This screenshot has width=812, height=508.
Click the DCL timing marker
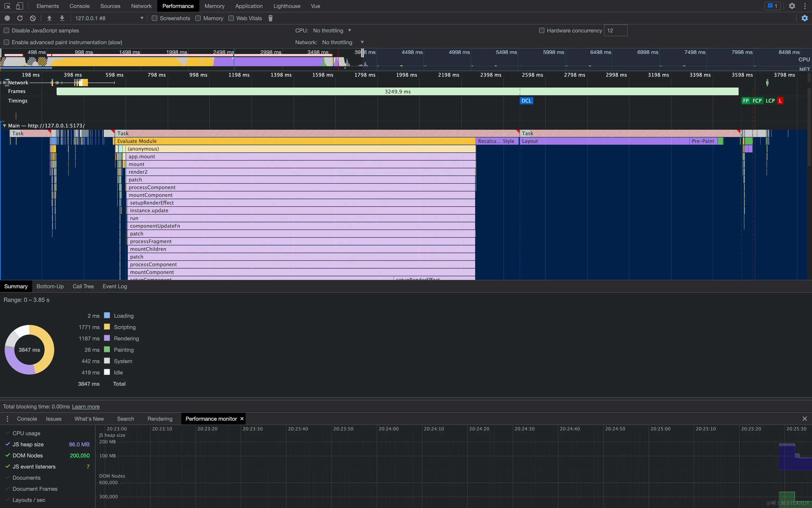pyautogui.click(x=526, y=101)
